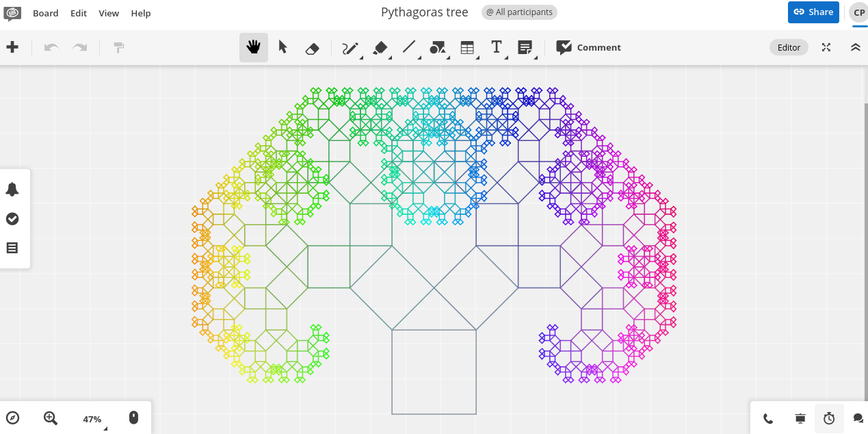Collapse the toolbar with double chevron
Viewport: 868px width, 434px height.
coord(855,47)
